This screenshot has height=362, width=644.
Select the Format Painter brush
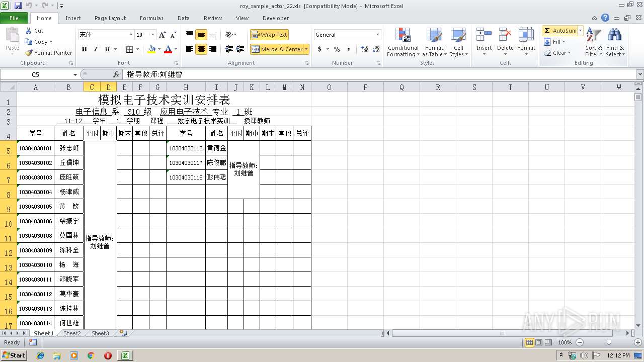pos(29,53)
